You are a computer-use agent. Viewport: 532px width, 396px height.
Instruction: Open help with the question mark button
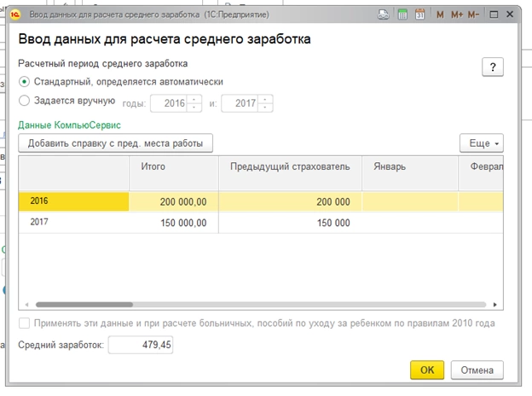click(x=493, y=67)
